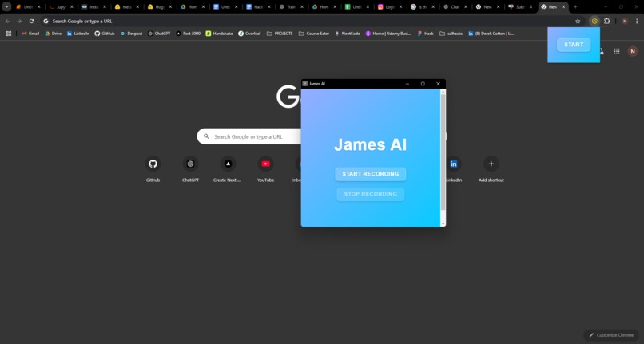Open Home | Udemy Business bookmark
644x344 pixels.
point(388,34)
